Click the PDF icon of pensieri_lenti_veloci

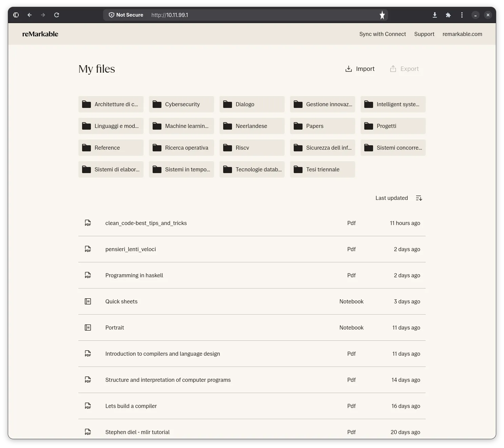pyautogui.click(x=88, y=249)
